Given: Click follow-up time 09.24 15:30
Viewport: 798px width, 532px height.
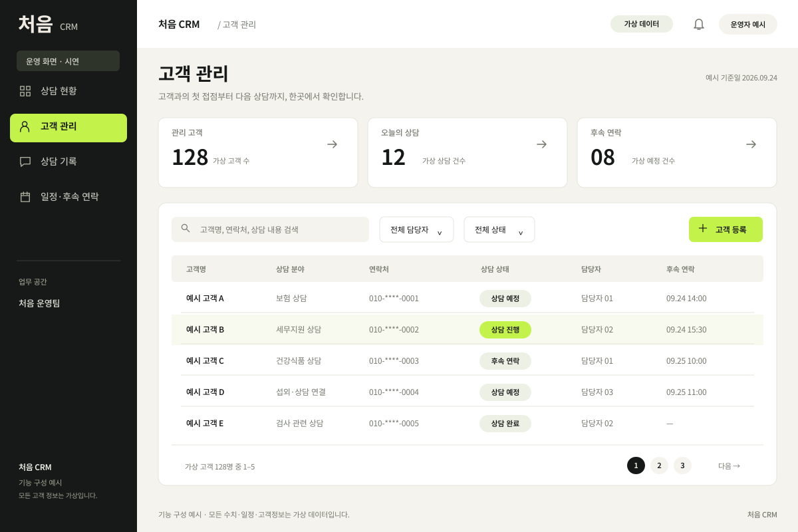Looking at the screenshot, I should tap(686, 330).
